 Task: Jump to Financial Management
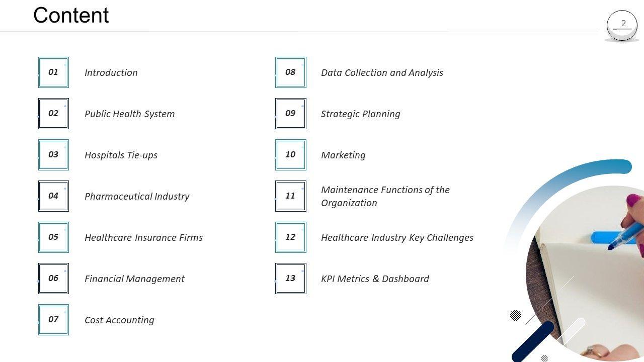[134, 279]
